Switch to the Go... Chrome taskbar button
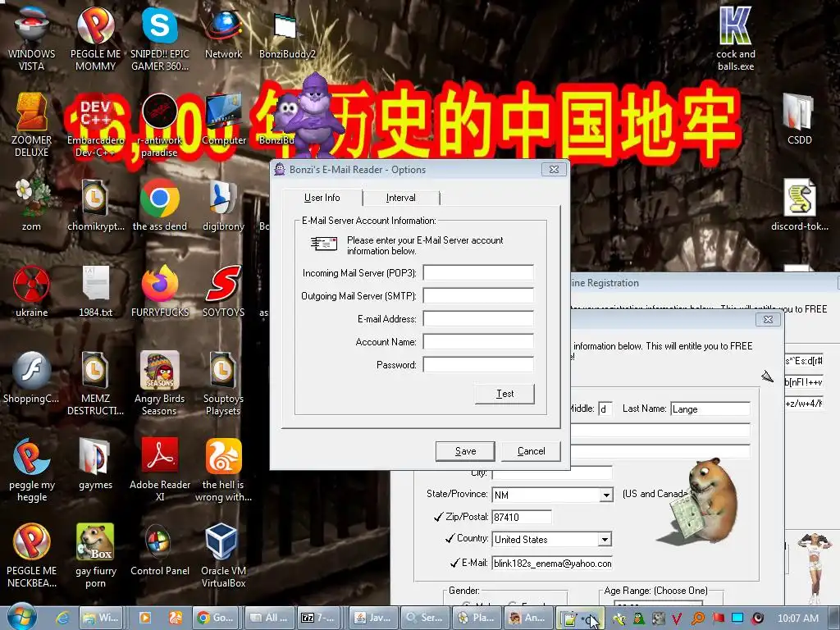The image size is (840, 630). pyautogui.click(x=216, y=618)
